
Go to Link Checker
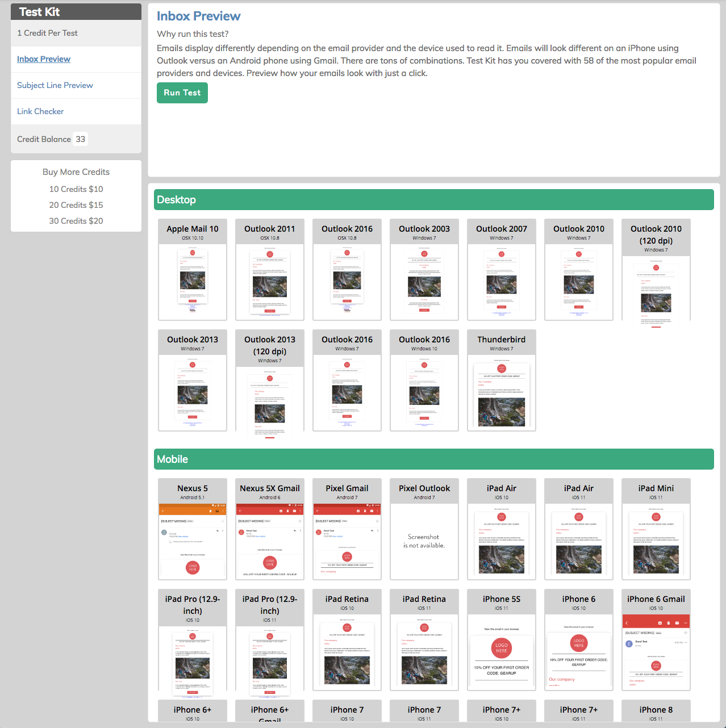coord(40,111)
